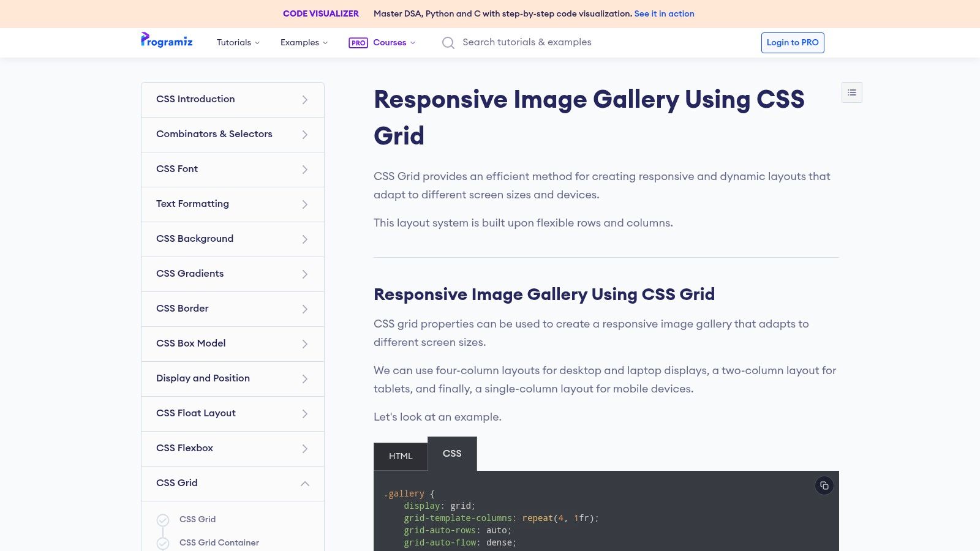Open the CSS Grid lesson link
Viewport: 980px width, 551px height.
click(x=197, y=520)
